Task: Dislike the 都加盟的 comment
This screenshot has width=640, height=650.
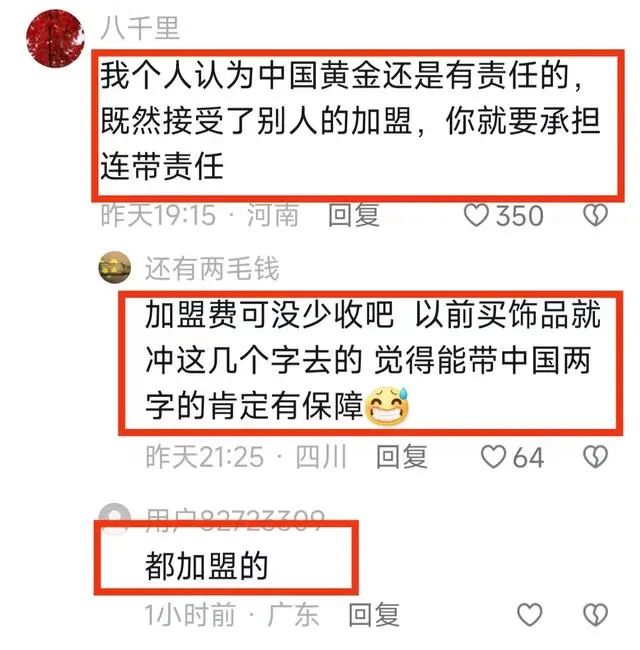Action: click(595, 614)
